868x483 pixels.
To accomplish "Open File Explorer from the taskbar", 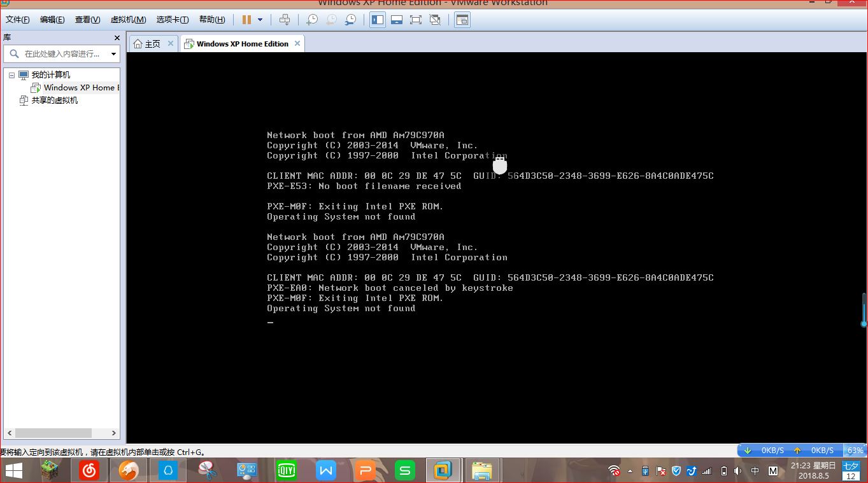I will tap(483, 471).
